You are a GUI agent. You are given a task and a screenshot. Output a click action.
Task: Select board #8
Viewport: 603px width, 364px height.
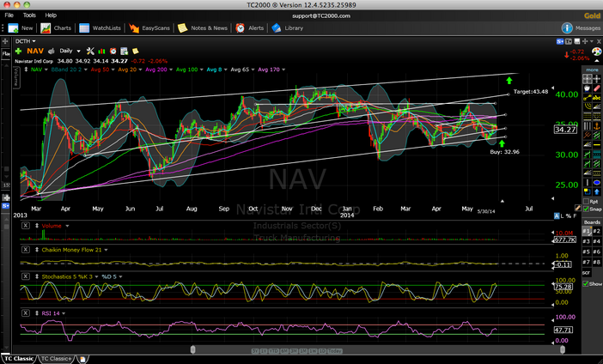(x=597, y=262)
